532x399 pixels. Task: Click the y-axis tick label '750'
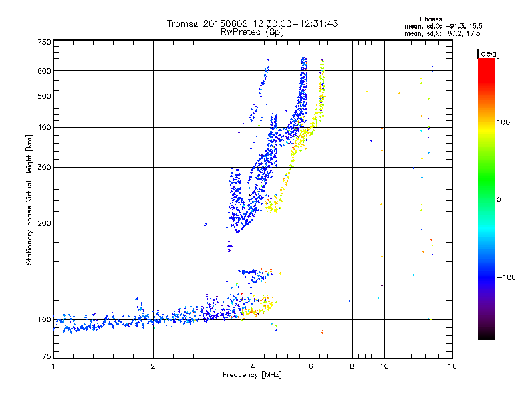44,42
